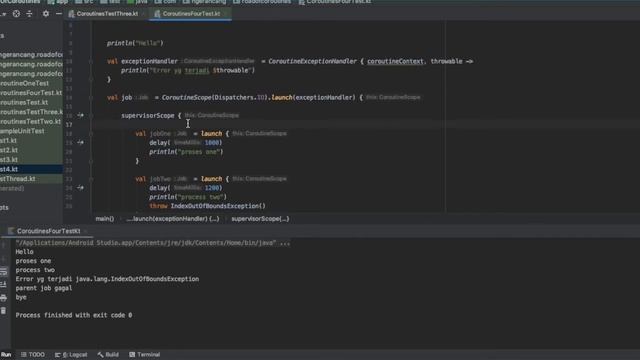Click the select opened file target icon

click(16, 14)
